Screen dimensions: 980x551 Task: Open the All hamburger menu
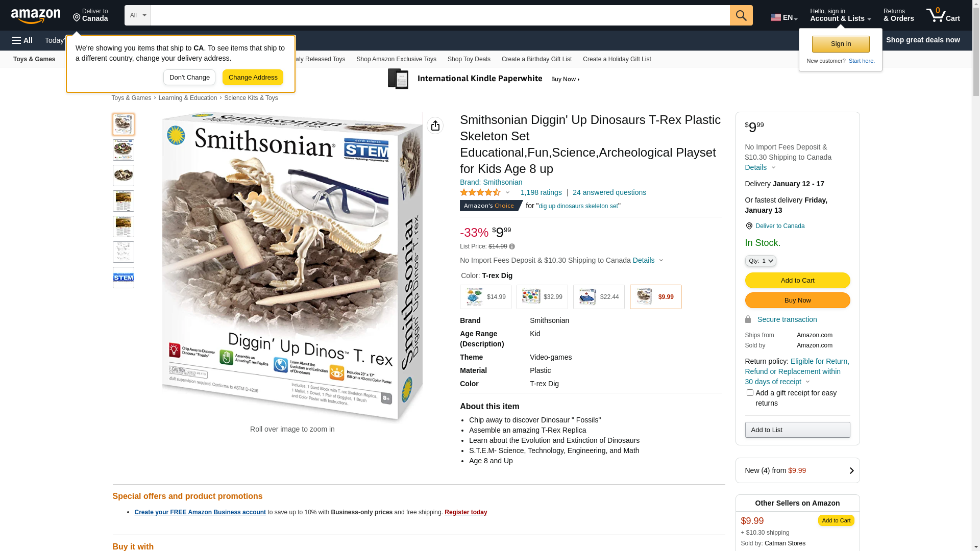[x=22, y=40]
